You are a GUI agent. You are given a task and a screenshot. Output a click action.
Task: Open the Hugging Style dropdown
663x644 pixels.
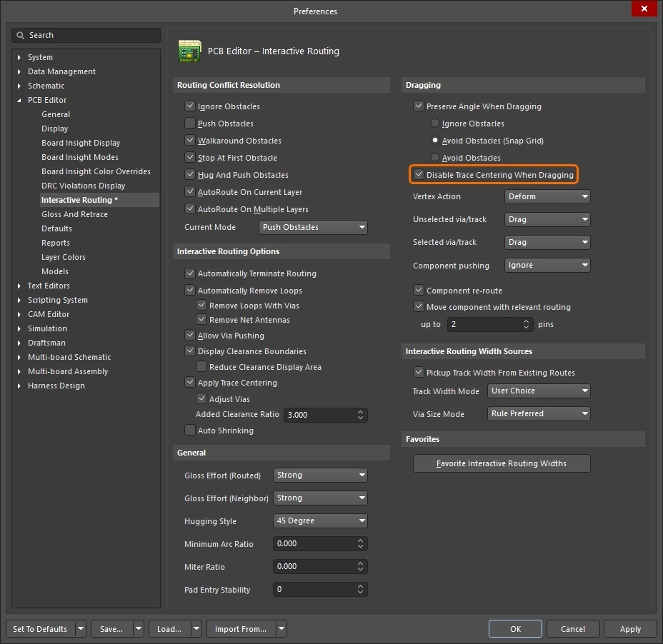[x=320, y=520]
